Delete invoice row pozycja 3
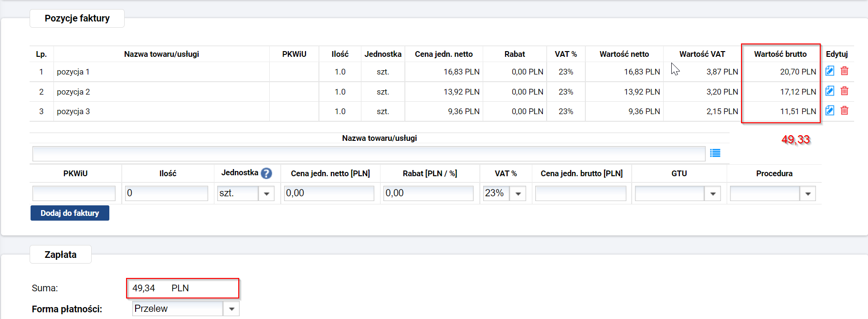This screenshot has width=868, height=319. (x=844, y=111)
